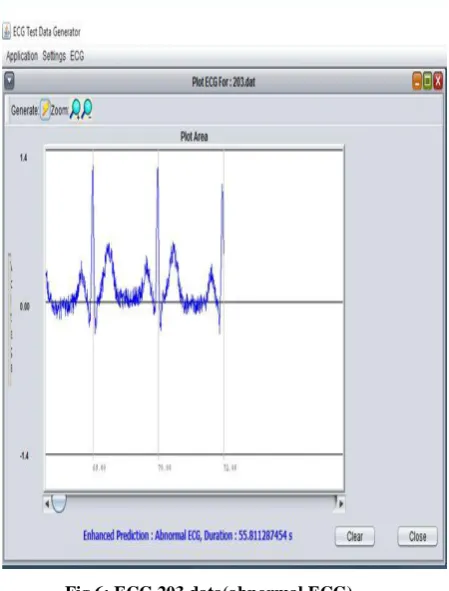Open the Application menu
Image resolution: width=449 pixels, height=591 pixels.
(x=22, y=56)
